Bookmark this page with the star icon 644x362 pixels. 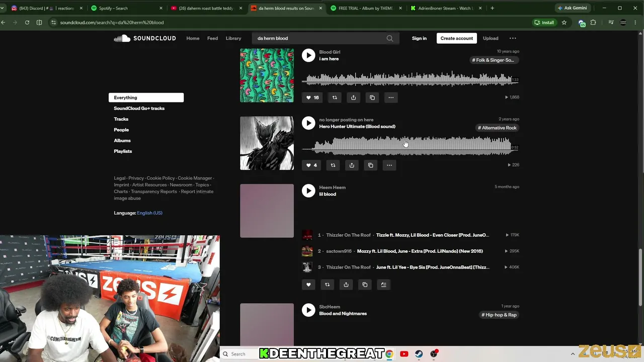tap(564, 23)
